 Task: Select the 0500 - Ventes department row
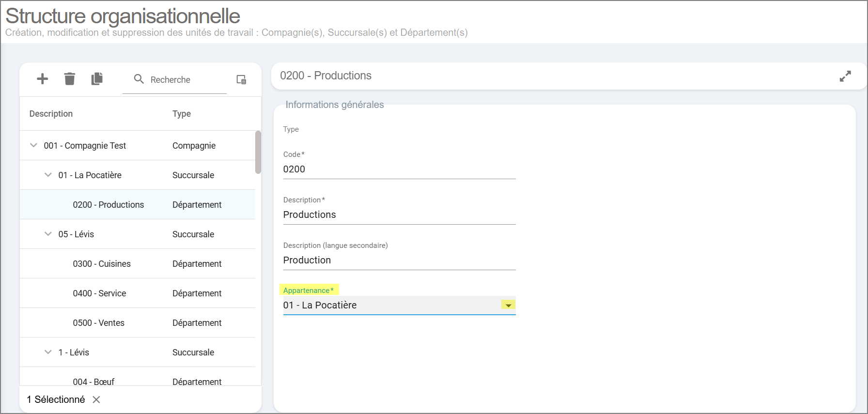(99, 323)
